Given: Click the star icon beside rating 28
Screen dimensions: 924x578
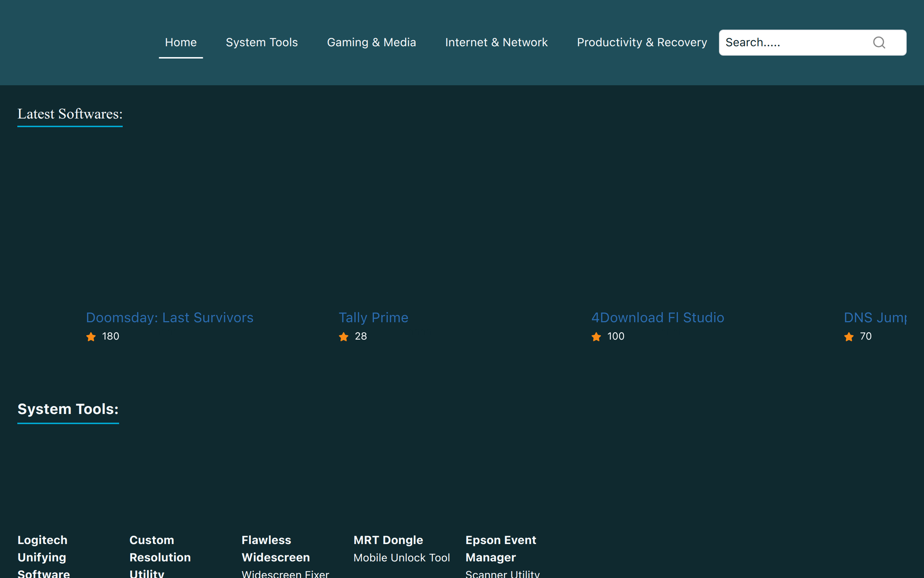Looking at the screenshot, I should (344, 336).
